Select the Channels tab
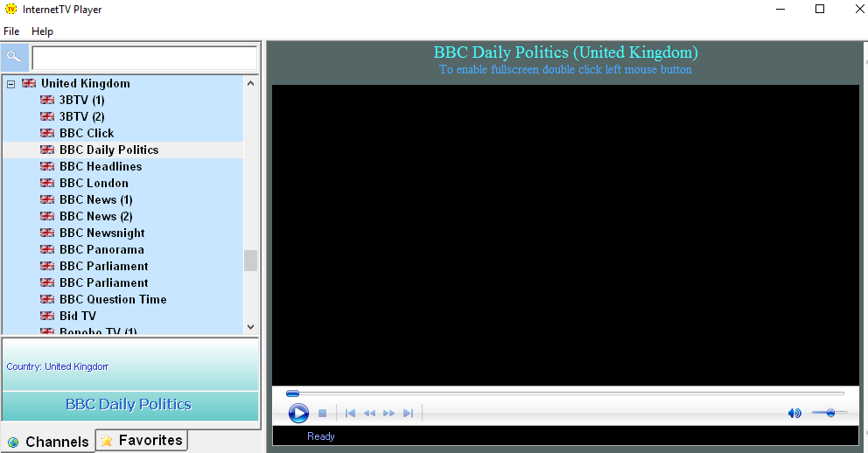 pyautogui.click(x=48, y=442)
